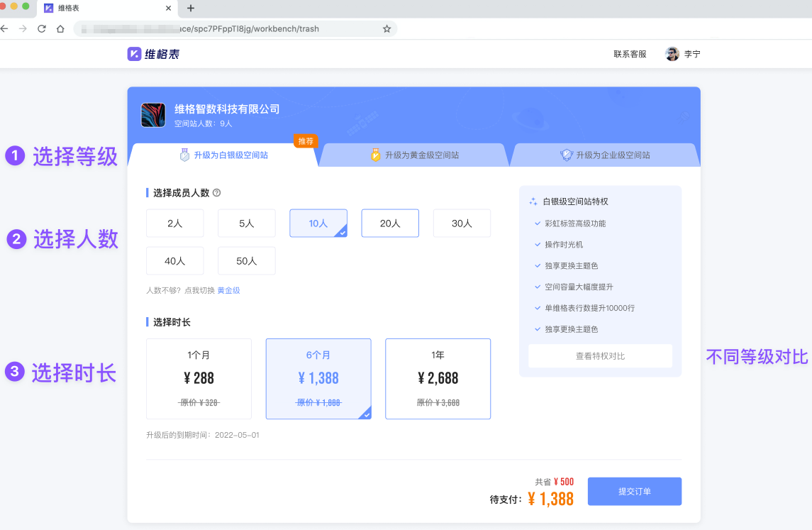The width and height of the screenshot is (812, 530).
Task: Choose the 1年 duration plan
Action: point(438,379)
